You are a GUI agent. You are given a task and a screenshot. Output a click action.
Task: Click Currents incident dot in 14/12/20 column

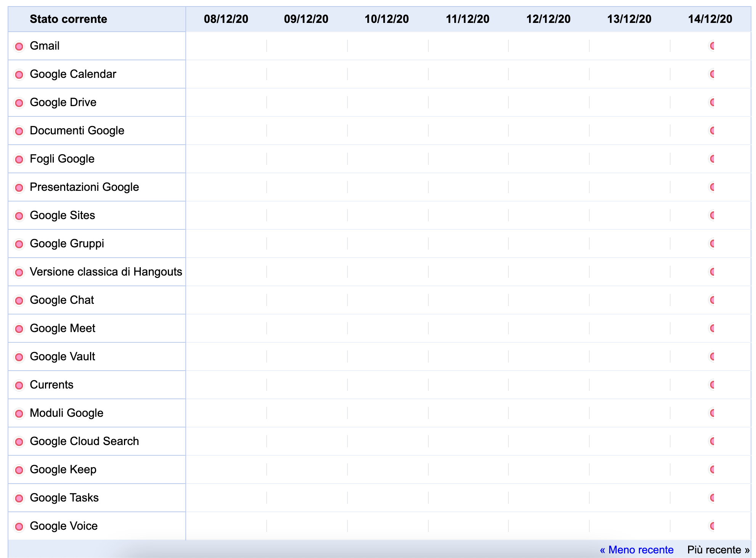pos(712,385)
